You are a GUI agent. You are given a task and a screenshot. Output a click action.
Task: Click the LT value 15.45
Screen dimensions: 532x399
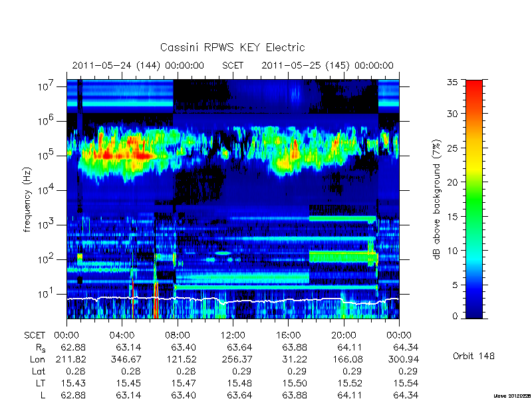click(x=128, y=383)
